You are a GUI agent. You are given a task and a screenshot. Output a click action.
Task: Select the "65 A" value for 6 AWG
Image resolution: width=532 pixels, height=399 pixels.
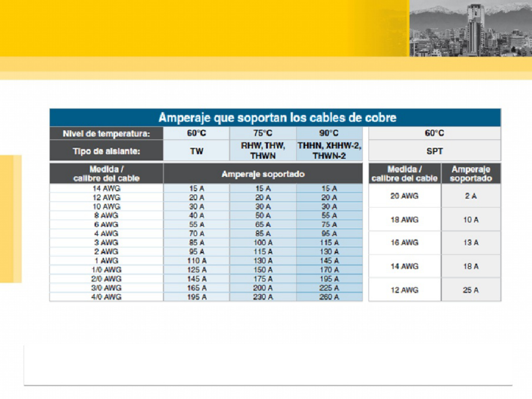(x=263, y=225)
